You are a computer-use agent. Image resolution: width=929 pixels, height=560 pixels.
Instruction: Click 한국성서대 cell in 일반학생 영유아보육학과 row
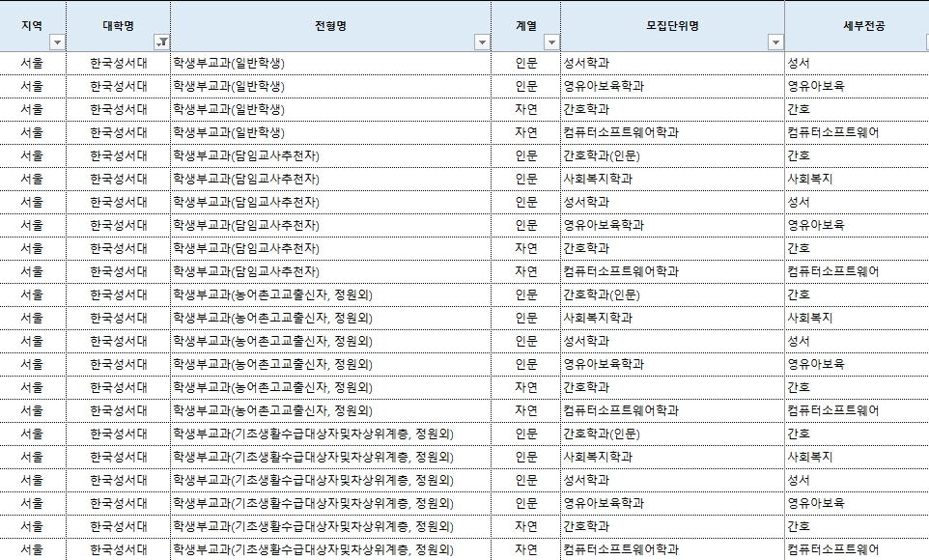[119, 86]
